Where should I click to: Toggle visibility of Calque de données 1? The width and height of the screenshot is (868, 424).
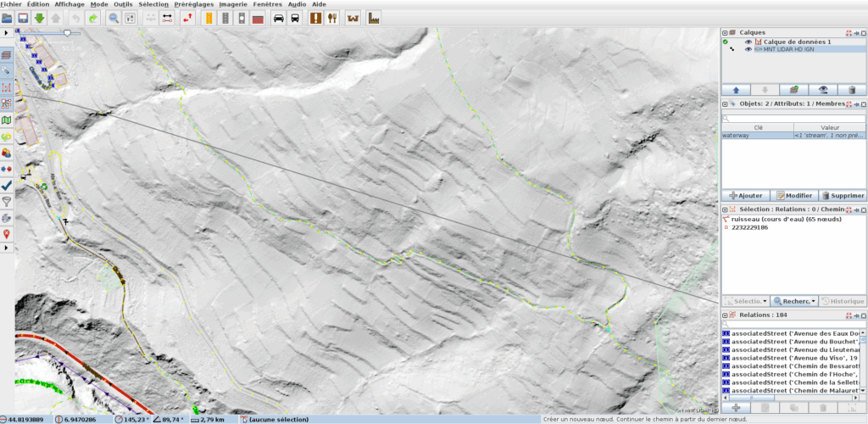(x=748, y=42)
